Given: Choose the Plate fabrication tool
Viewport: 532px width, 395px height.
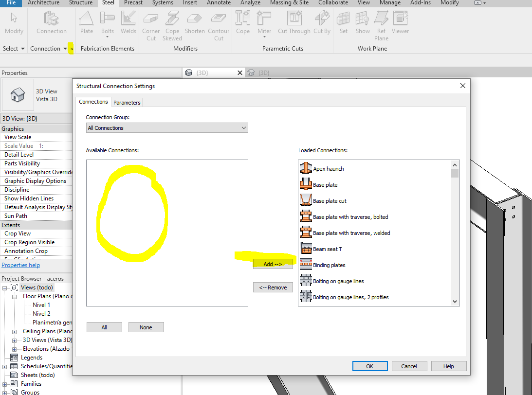Looking at the screenshot, I should pos(87,23).
